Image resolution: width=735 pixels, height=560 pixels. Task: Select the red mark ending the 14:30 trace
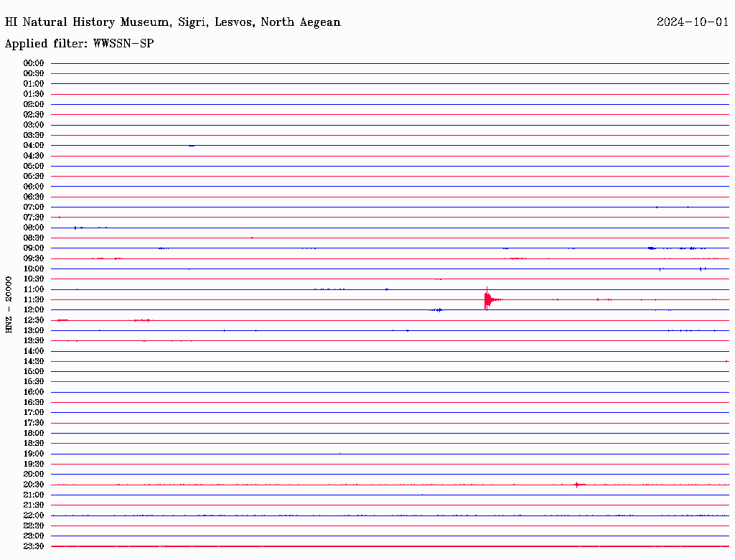[x=726, y=361]
